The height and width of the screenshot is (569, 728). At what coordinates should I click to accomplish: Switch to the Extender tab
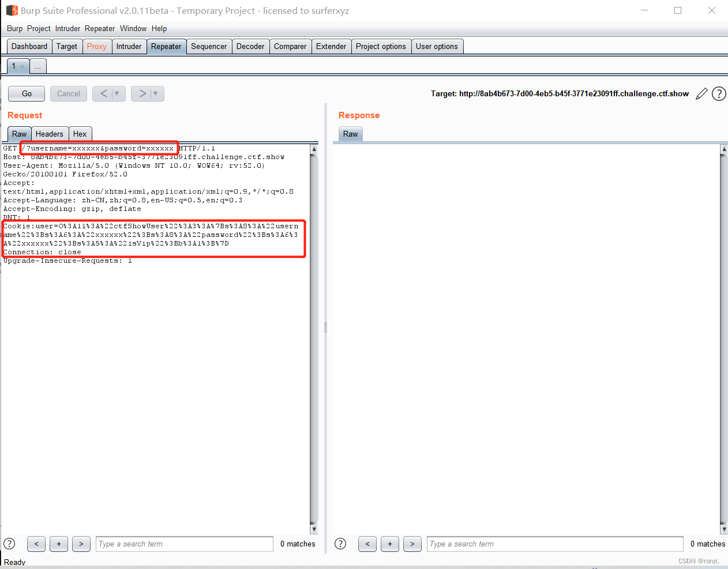[331, 46]
